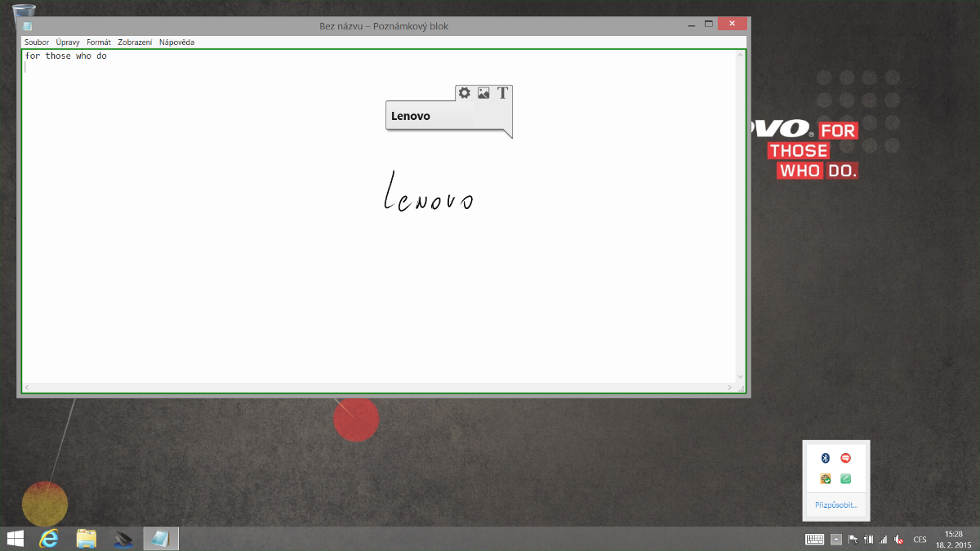This screenshot has height=551, width=980.
Task: Open the on-screen keyboard from taskbar
Action: (x=814, y=539)
